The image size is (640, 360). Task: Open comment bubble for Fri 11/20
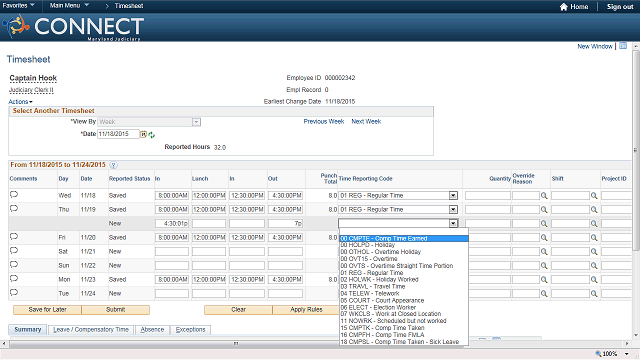[14, 236]
